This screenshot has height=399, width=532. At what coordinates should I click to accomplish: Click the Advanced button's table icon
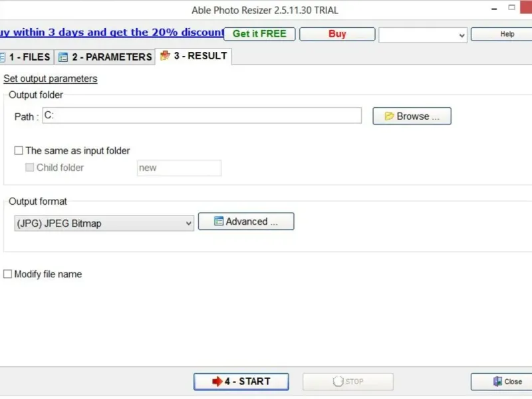[x=219, y=221]
